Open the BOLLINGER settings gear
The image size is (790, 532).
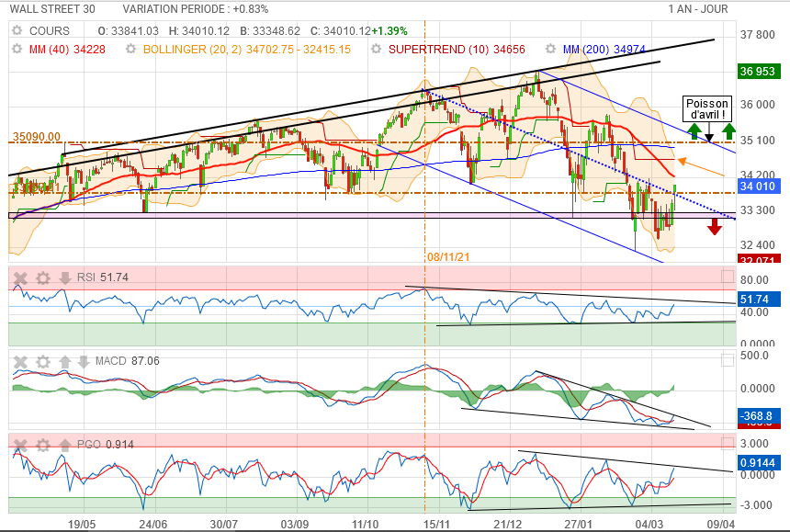coord(131,49)
